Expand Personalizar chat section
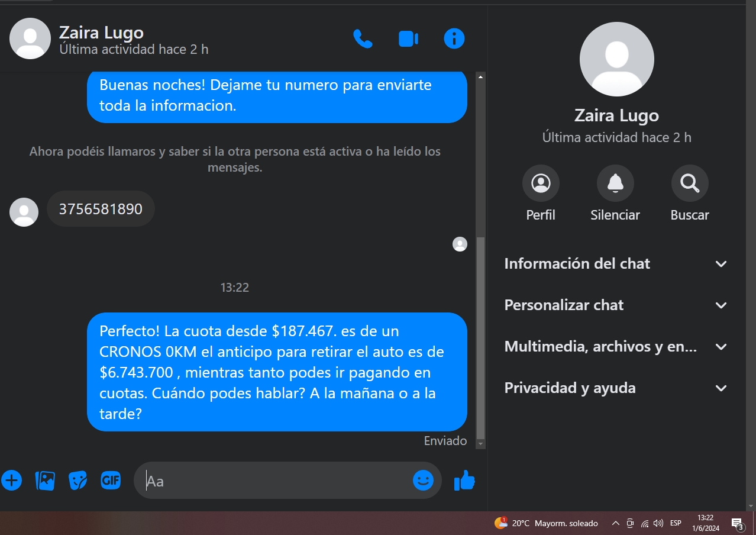This screenshot has height=535, width=756. click(x=616, y=305)
